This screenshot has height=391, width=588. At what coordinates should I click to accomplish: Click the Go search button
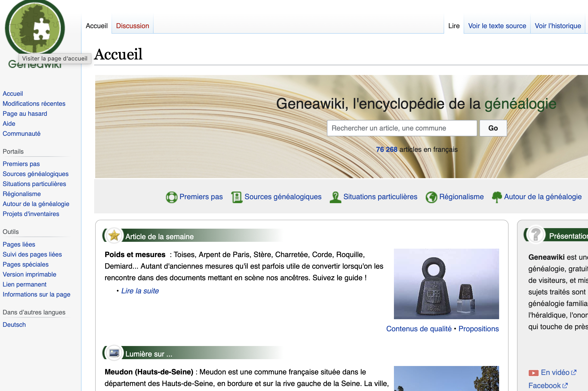pyautogui.click(x=493, y=128)
